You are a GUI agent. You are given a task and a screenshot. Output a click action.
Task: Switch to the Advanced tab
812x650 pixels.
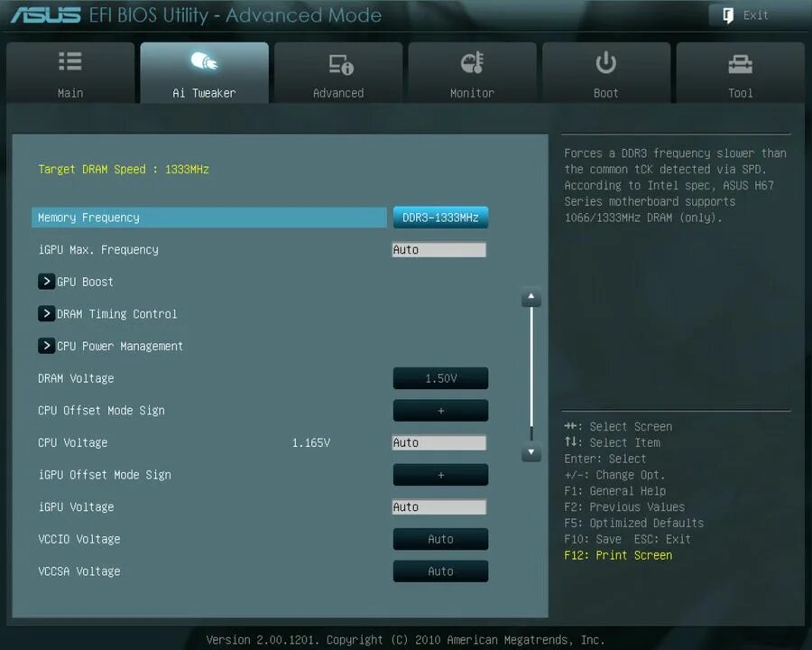click(338, 72)
